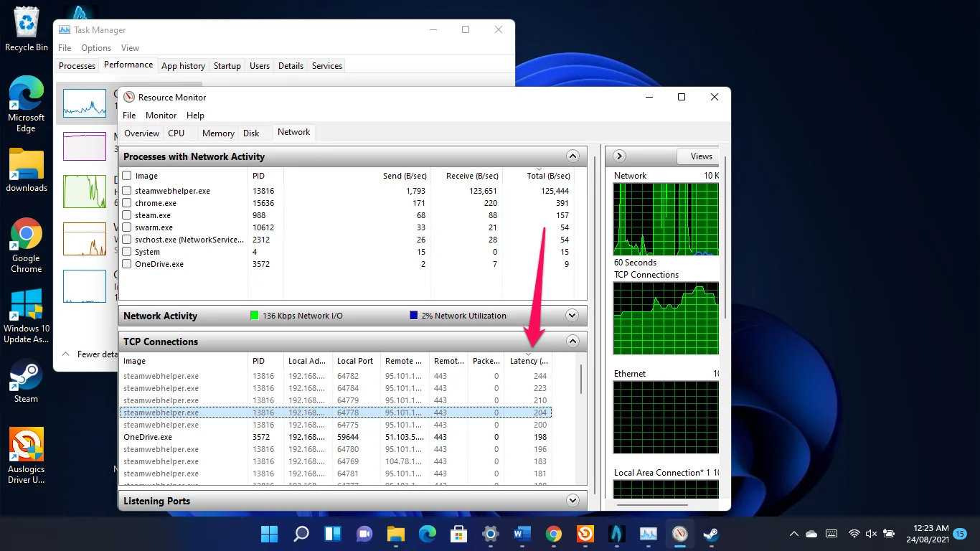Open Task Manager Services tab
The image size is (980, 551).
click(x=327, y=66)
